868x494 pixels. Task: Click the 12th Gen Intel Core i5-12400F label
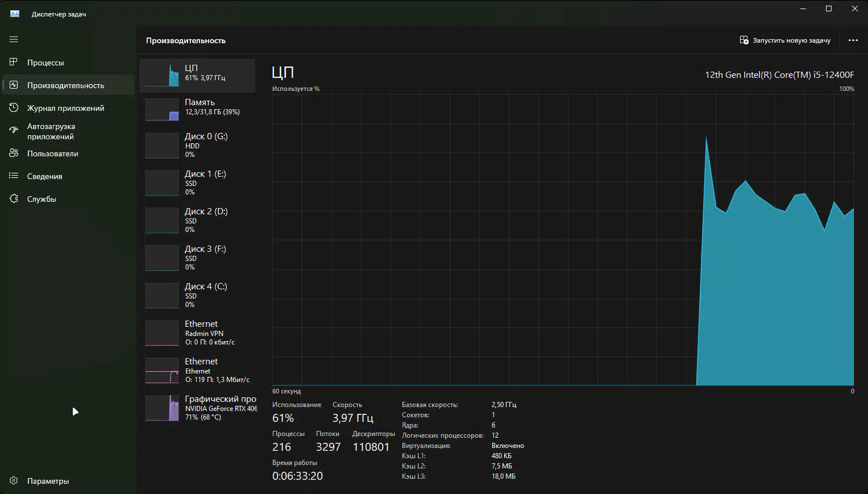(779, 74)
